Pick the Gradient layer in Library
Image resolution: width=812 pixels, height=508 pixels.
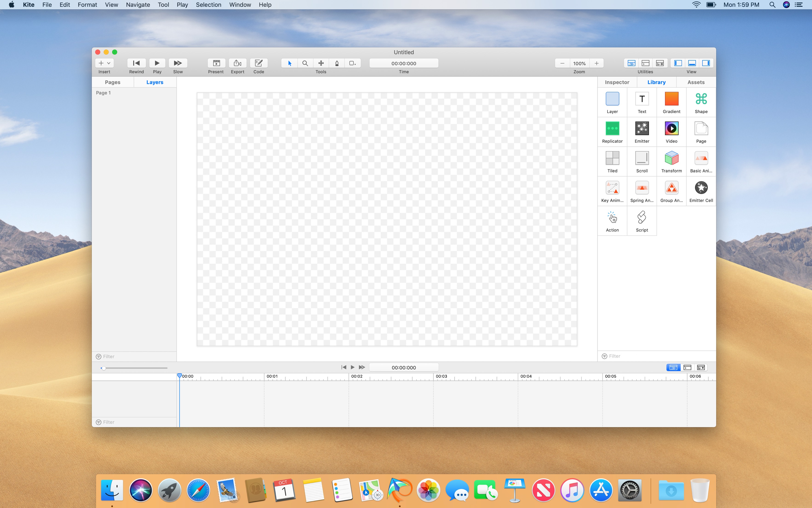coord(671,102)
